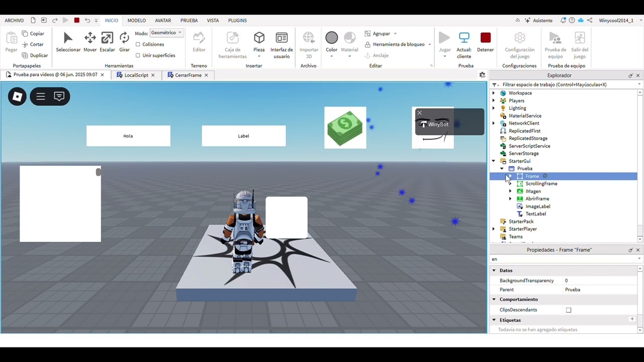This screenshot has width=644, height=362.
Task: Collapse the Prueba ScreenGui node
Action: pos(502,168)
